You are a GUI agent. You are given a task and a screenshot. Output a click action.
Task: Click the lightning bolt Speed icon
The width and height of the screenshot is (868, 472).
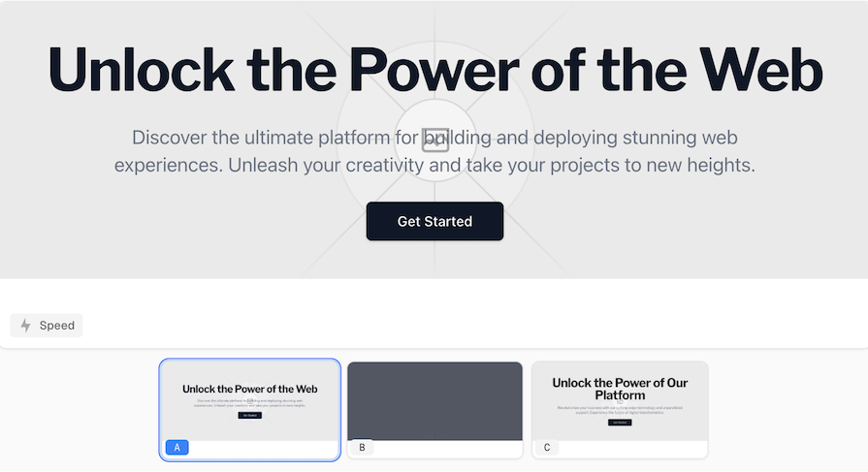point(26,326)
